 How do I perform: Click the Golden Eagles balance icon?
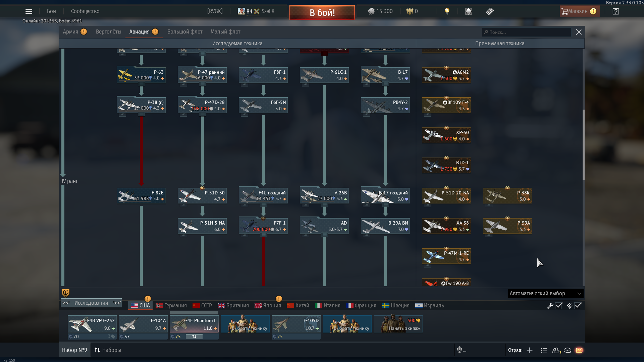click(410, 11)
